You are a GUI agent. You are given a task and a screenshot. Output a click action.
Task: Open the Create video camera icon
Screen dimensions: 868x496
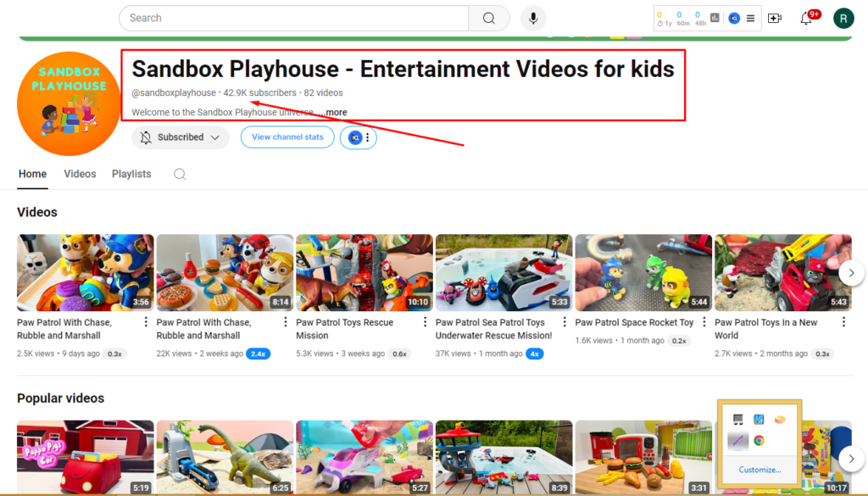coord(775,19)
